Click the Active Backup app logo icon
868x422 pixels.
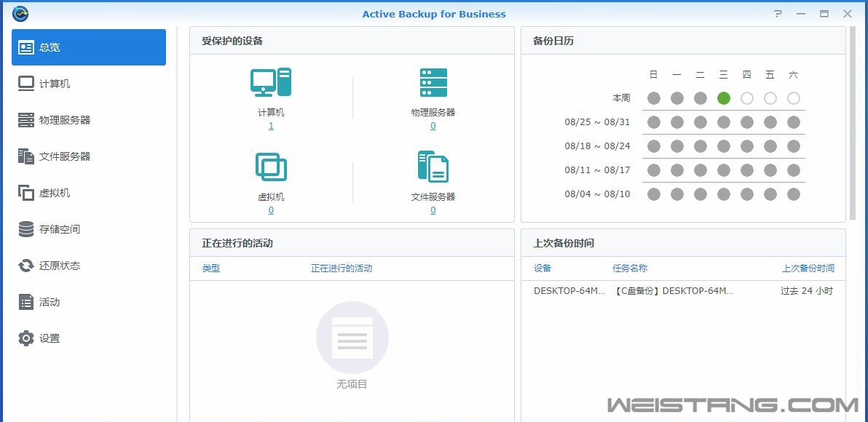point(20,14)
